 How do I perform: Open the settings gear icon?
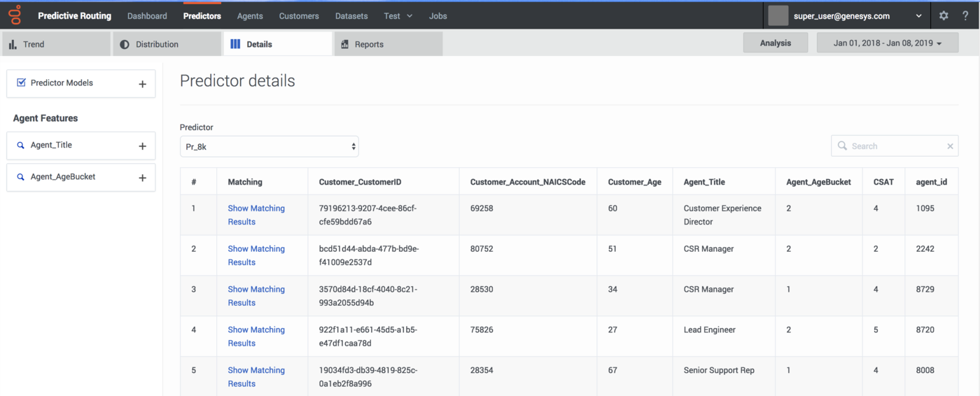tap(944, 15)
